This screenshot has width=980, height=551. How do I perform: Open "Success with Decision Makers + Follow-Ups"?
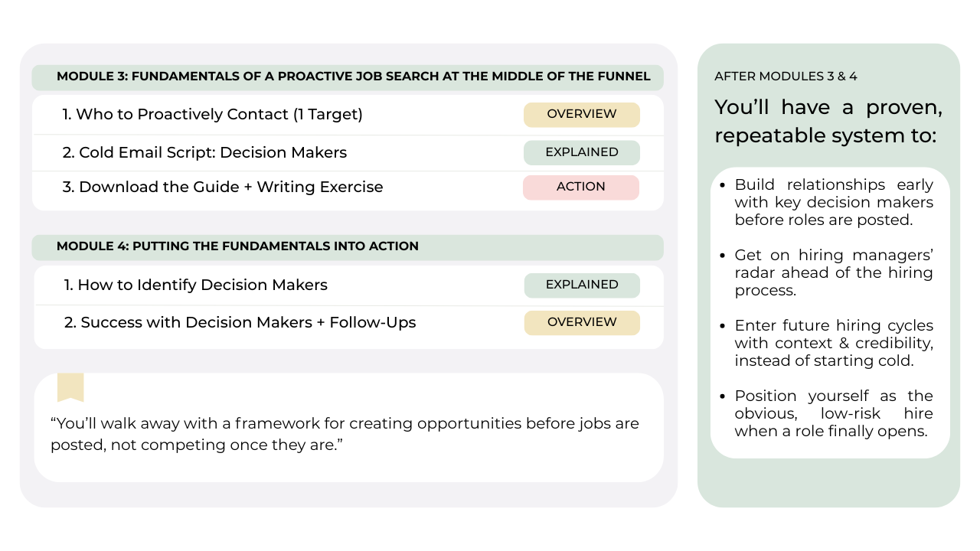coord(240,323)
